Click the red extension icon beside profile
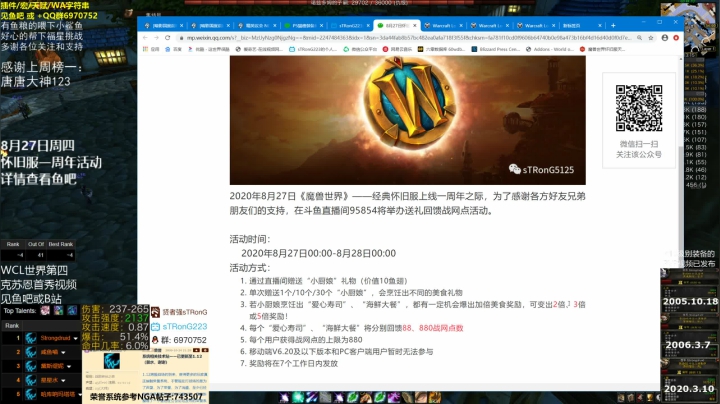Screen dimensions: 720x404 coord(676,38)
